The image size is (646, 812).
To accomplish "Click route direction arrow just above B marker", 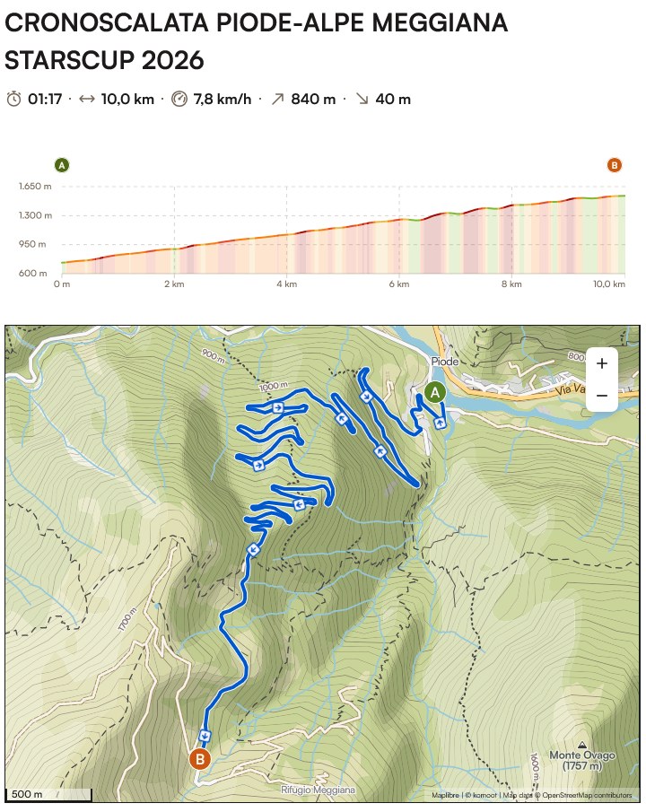I will click(205, 736).
